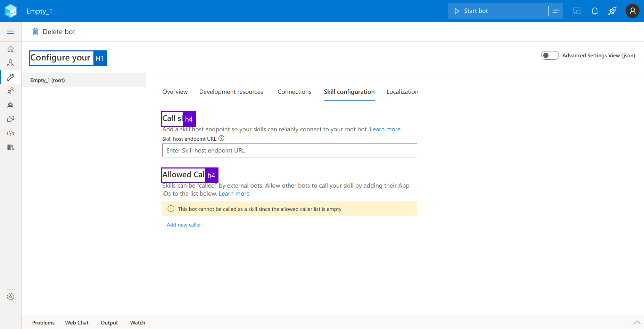Select the Design flow icon in the sidebar

[x=10, y=63]
